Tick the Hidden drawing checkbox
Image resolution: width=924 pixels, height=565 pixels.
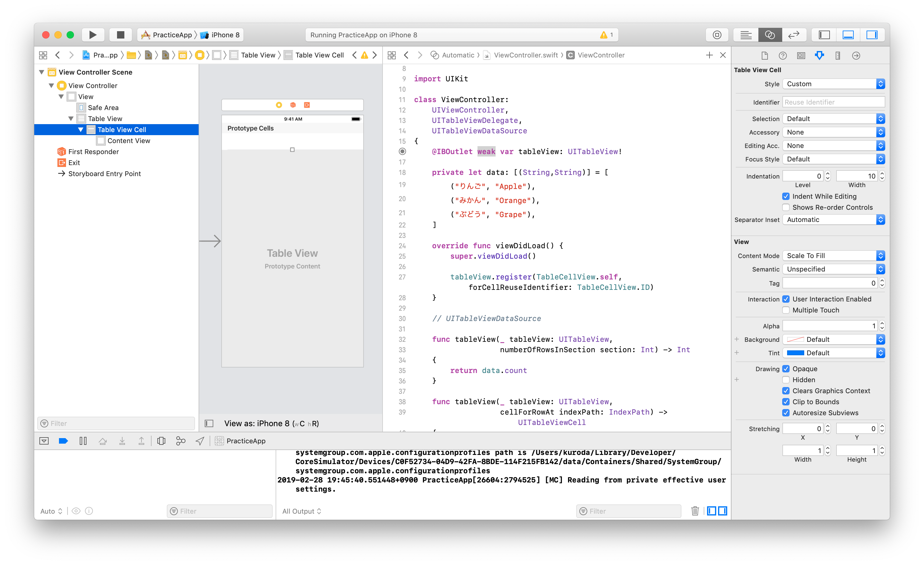(786, 380)
